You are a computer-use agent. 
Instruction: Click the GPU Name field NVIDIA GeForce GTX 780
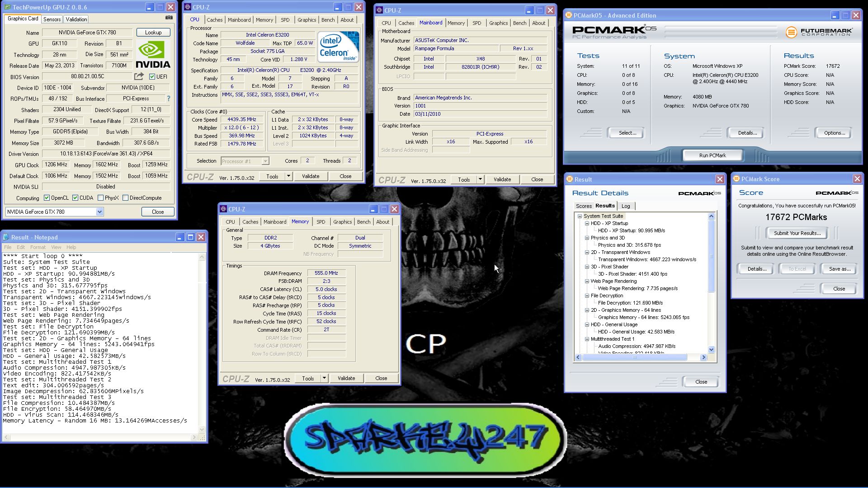tap(87, 33)
